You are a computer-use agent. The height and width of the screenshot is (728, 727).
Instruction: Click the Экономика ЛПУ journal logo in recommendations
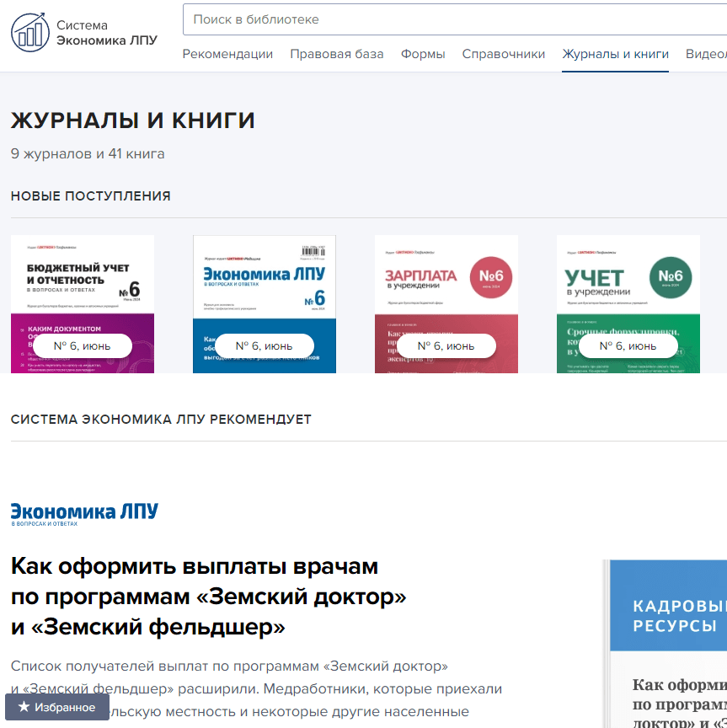click(84, 514)
